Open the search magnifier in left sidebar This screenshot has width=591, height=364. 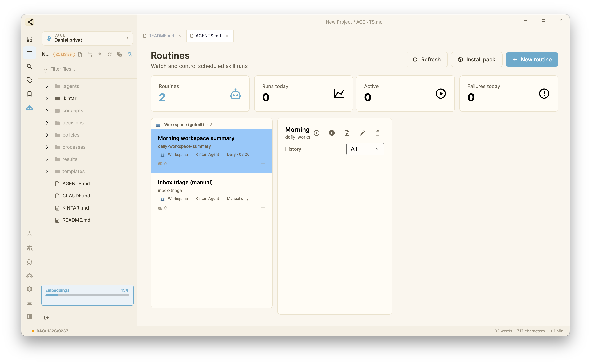(x=29, y=66)
